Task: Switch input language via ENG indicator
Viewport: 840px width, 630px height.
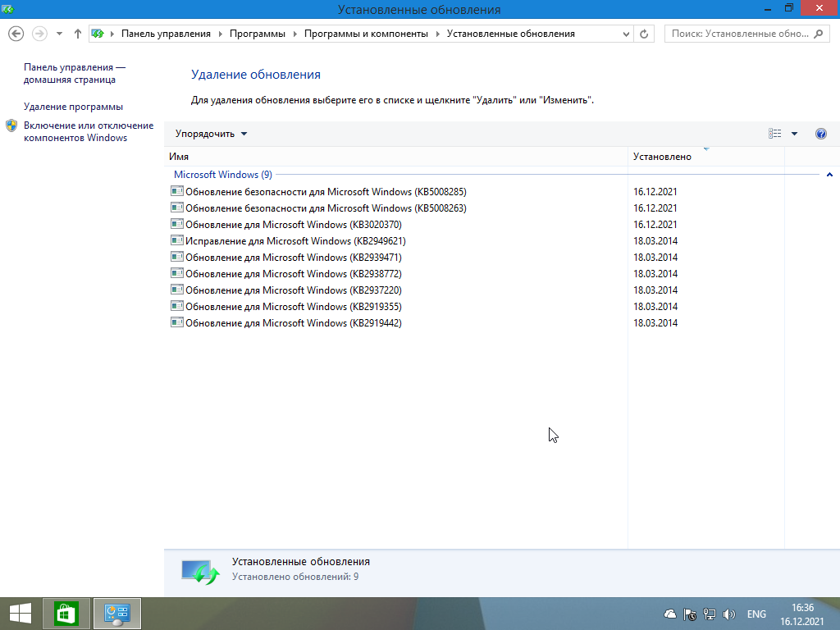Action: point(756,614)
